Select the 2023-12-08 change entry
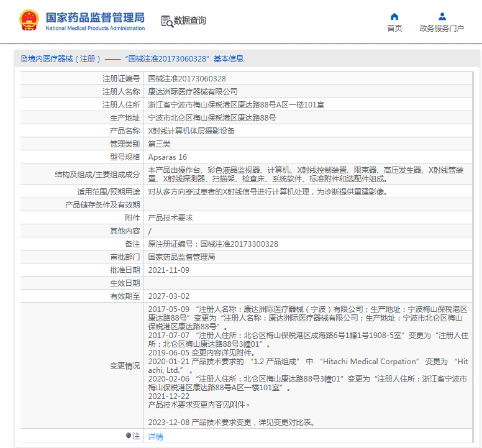 pyautogui.click(x=232, y=422)
